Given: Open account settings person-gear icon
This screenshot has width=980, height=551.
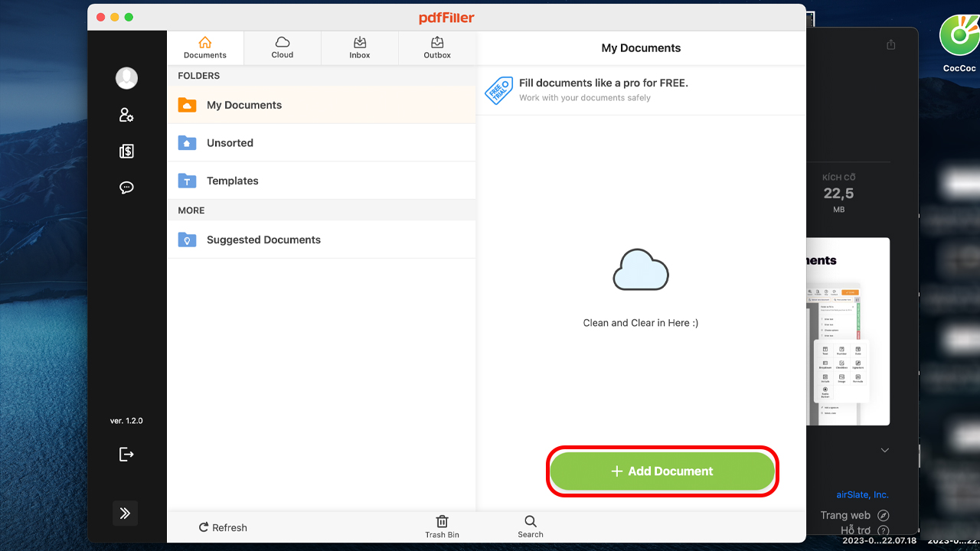Looking at the screenshot, I should click(126, 115).
